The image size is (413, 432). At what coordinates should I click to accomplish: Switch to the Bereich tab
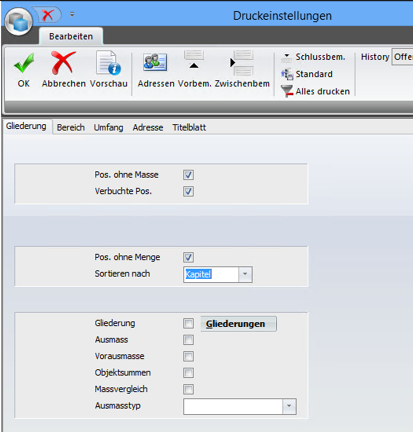pyautogui.click(x=71, y=128)
